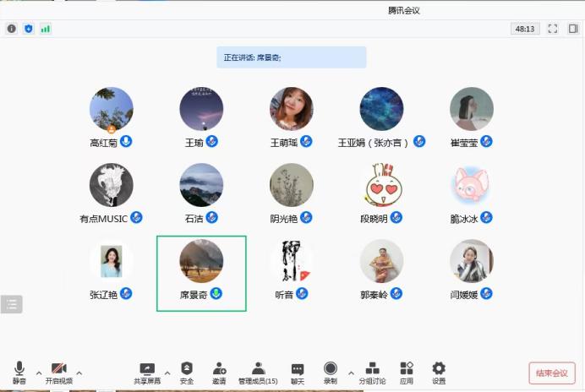The image size is (585, 392).
Task: Click the 邀请 invite icon
Action: 219,372
